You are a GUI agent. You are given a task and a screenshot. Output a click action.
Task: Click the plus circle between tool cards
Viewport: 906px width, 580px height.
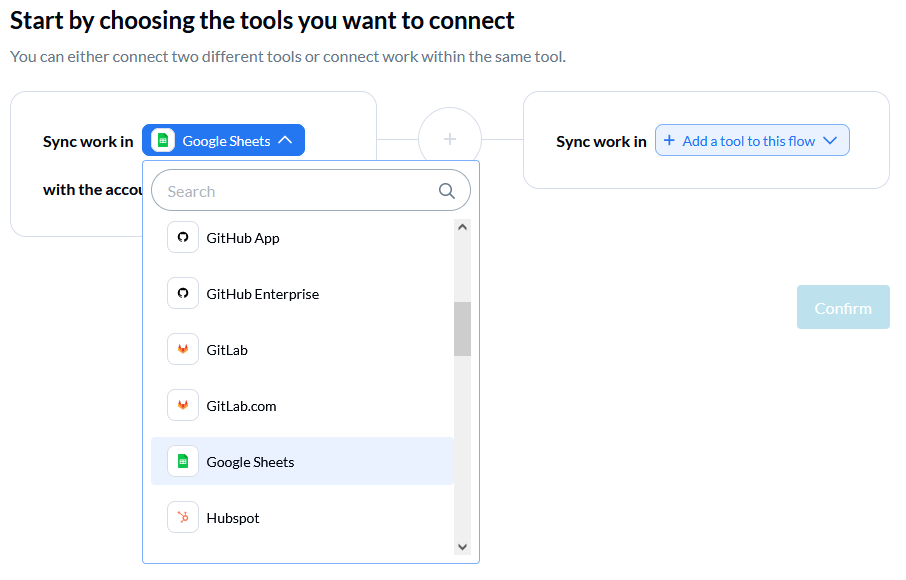450,139
